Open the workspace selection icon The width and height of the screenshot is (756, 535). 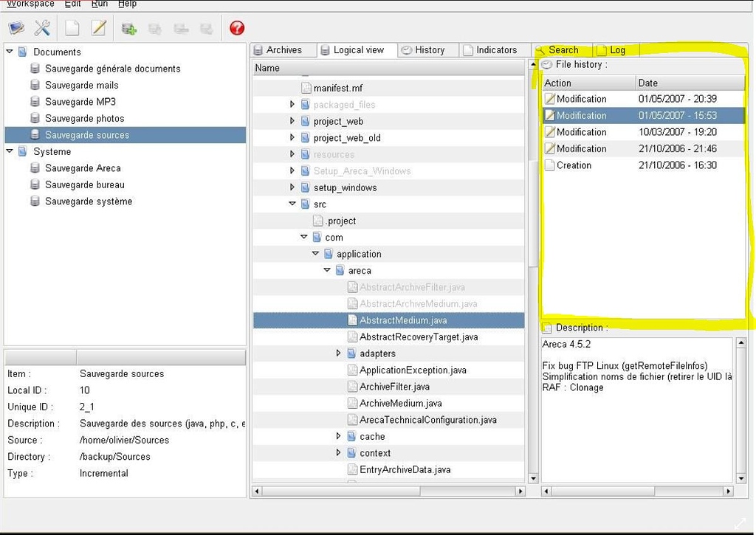16,27
